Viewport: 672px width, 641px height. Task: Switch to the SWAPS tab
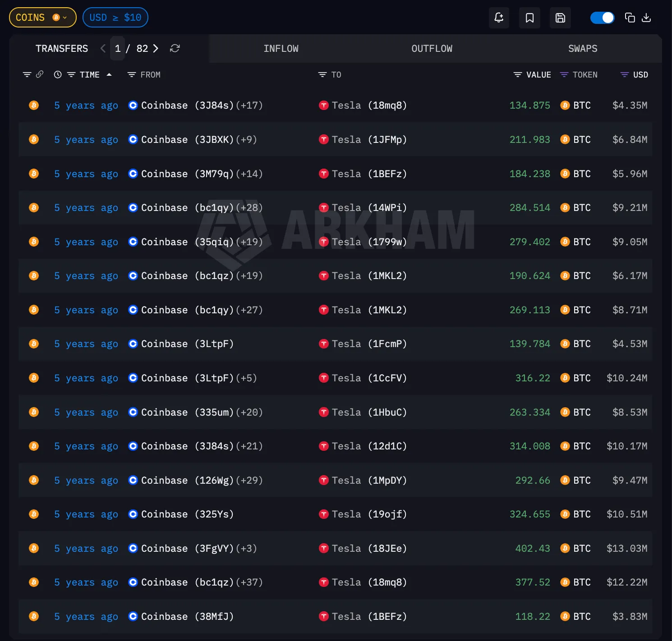(x=583, y=48)
